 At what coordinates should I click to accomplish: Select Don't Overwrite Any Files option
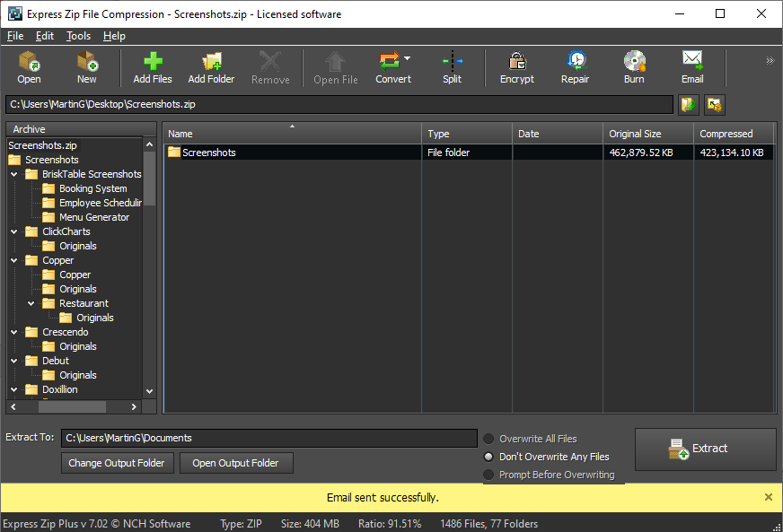coord(488,457)
